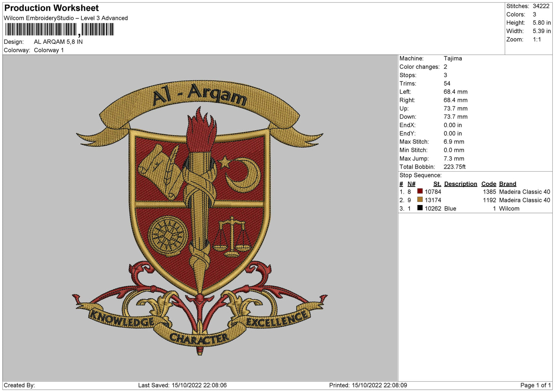Click thread code 1385 in row 1

489,192
